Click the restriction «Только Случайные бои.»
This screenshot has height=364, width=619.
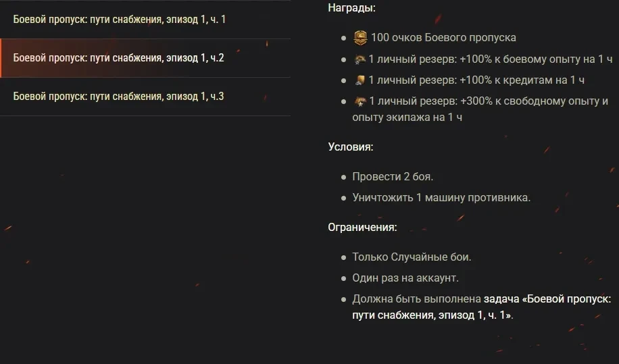tap(412, 257)
